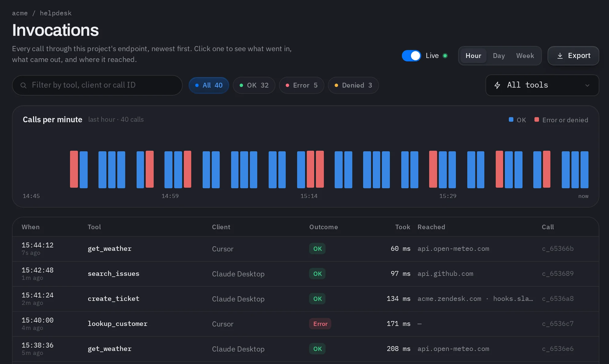This screenshot has width=609, height=364.
Task: Filter by OK 32 outcomes
Action: (254, 85)
